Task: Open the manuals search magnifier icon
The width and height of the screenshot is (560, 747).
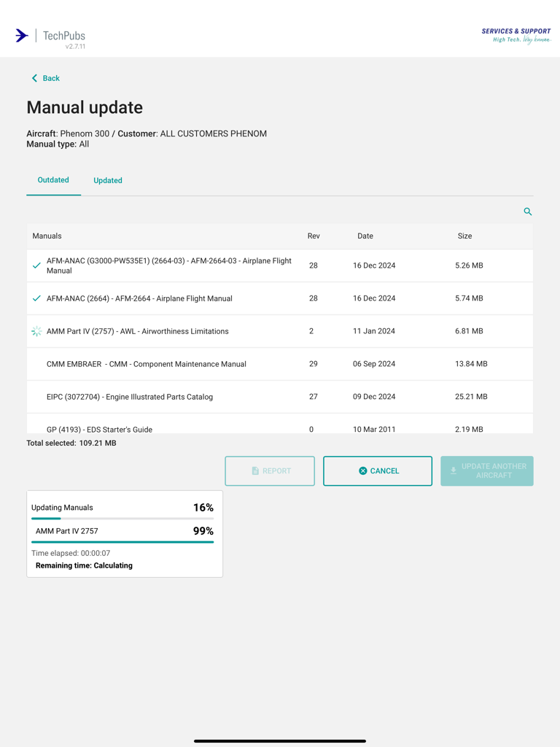Action: click(x=527, y=212)
